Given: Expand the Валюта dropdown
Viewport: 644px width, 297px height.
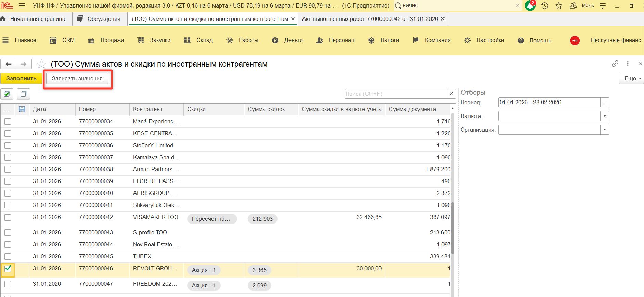Looking at the screenshot, I should [x=605, y=116].
